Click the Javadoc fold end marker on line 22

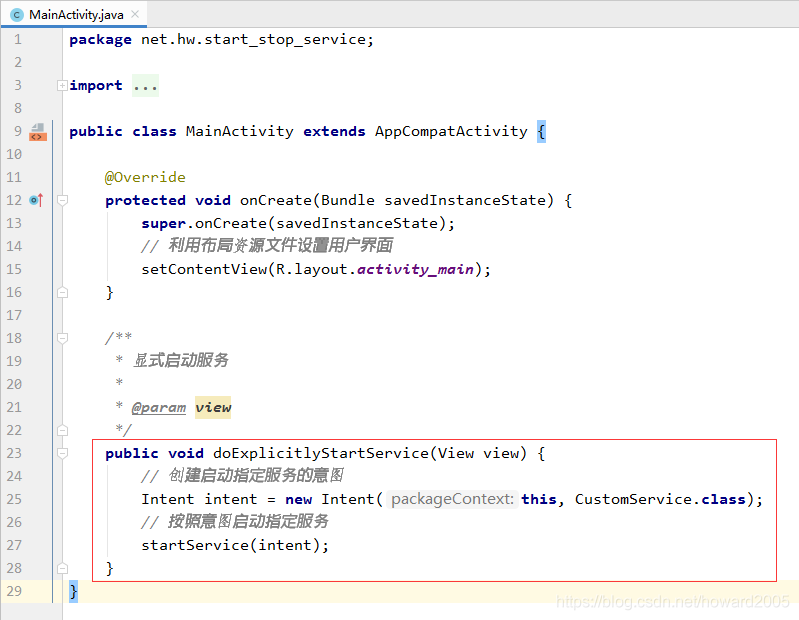pos(62,430)
